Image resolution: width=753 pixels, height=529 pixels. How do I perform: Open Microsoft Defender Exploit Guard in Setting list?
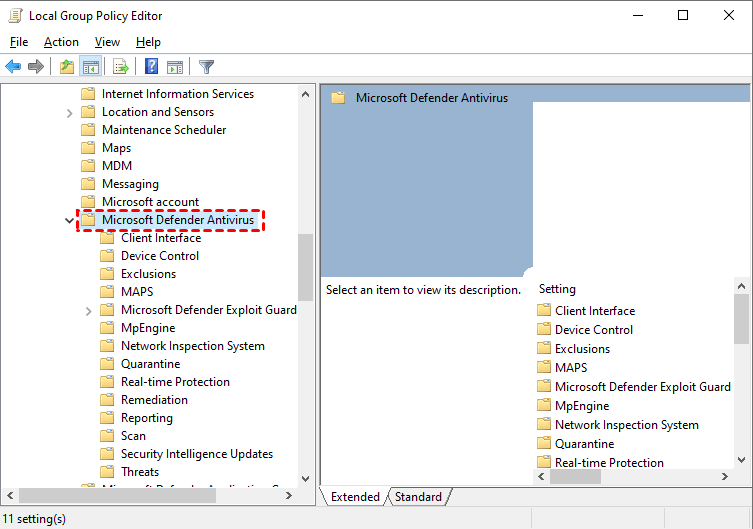coord(643,387)
